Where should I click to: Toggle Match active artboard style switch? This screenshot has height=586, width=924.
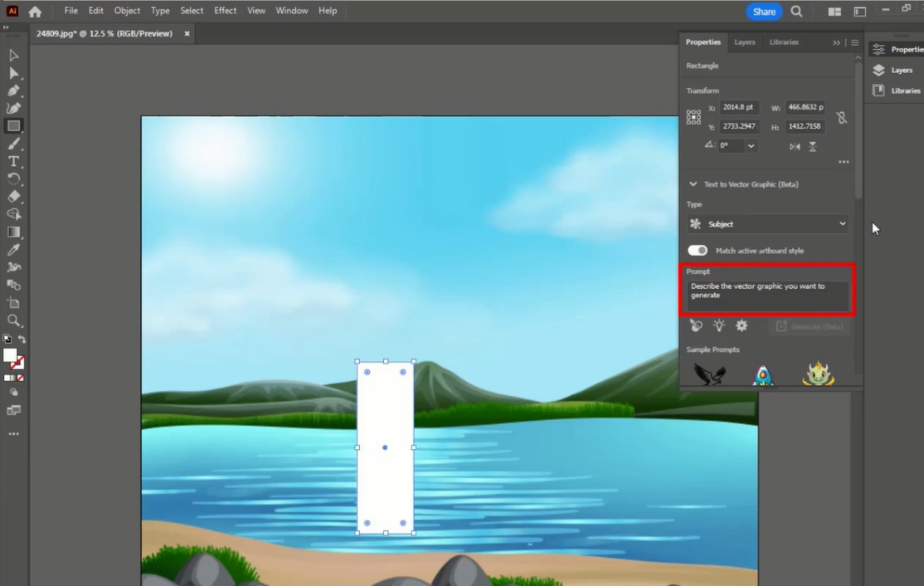click(x=697, y=251)
